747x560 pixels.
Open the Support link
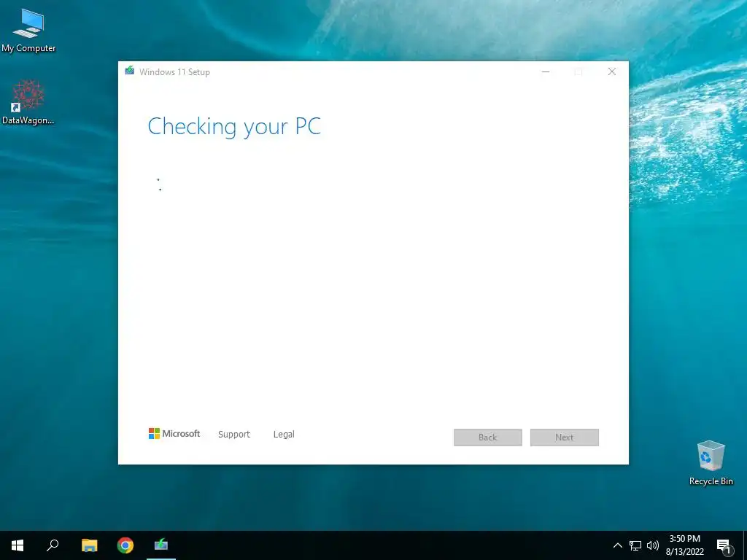(234, 435)
